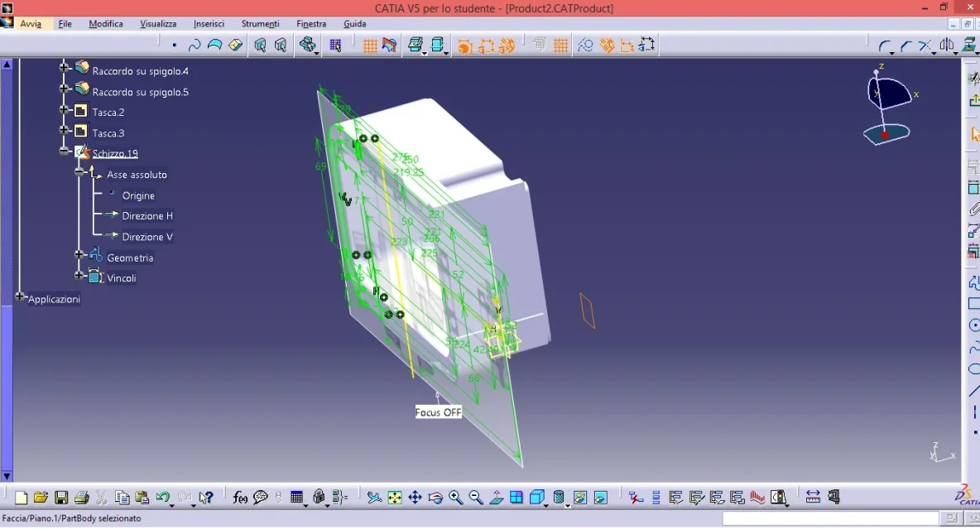980x530 pixels.
Task: Select Direzione H in the tree
Action: coord(147,215)
